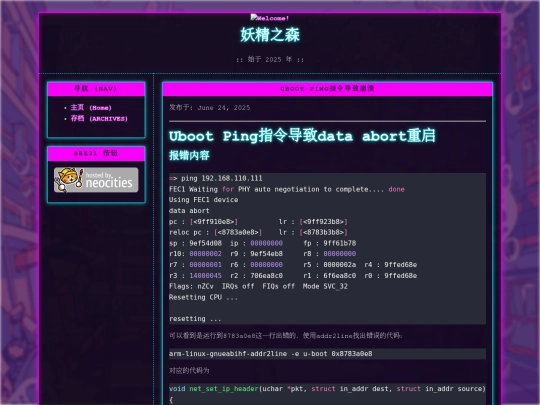Image resolution: width=540 pixels, height=405 pixels.
Task: Click the r7 : 00000001 register line
Action: tap(293, 264)
